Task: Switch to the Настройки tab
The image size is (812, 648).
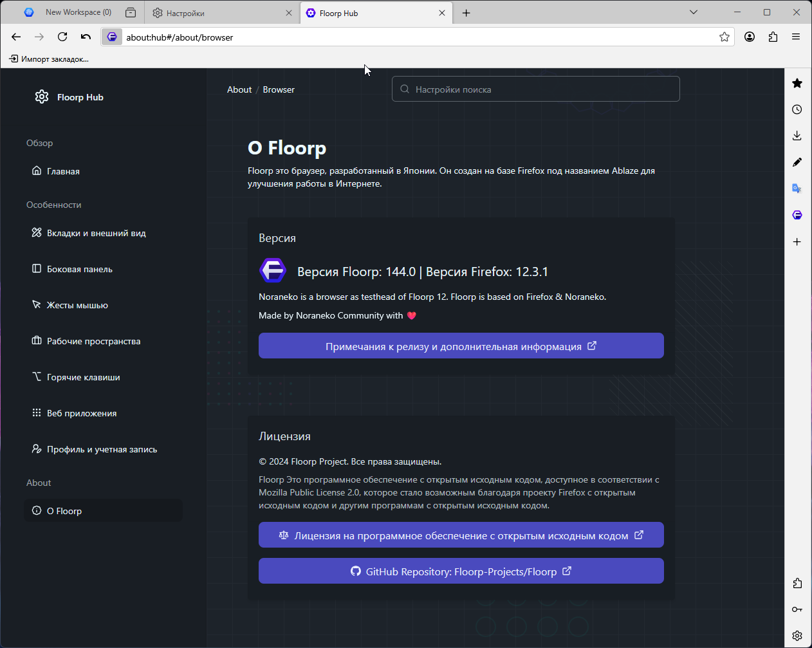Action: click(x=219, y=13)
